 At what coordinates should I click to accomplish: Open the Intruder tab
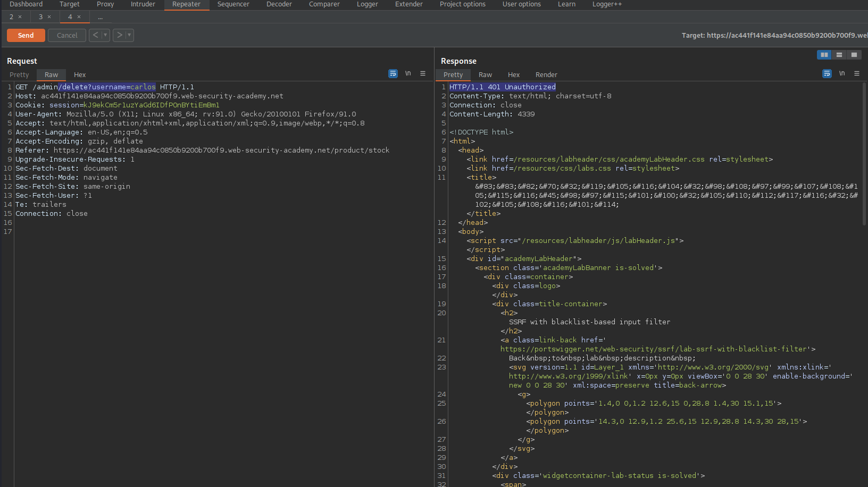pyautogui.click(x=143, y=4)
